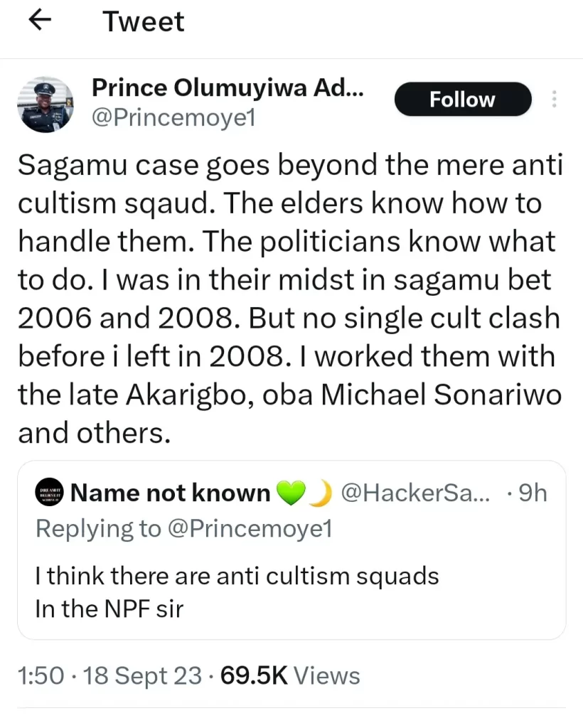
Task: Click the "In the NPF sir" line
Action: pos(109,609)
